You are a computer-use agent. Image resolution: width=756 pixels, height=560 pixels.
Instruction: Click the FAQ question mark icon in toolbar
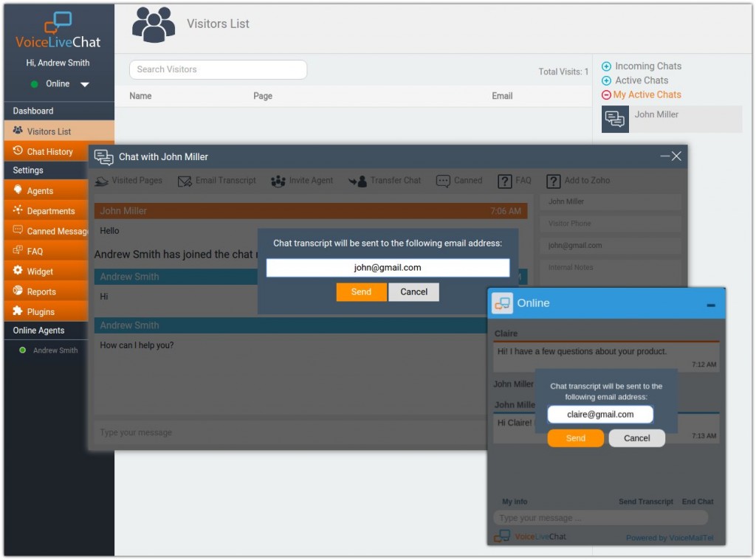tap(505, 181)
